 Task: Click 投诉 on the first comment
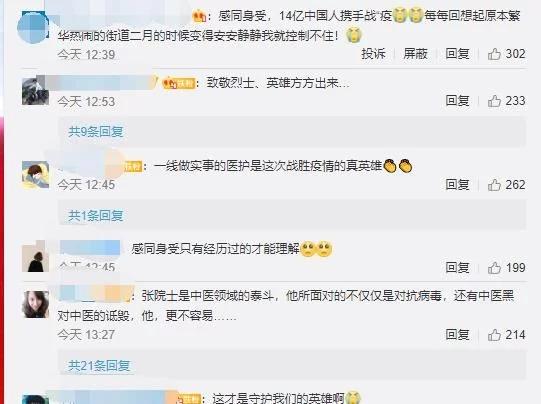373,54
